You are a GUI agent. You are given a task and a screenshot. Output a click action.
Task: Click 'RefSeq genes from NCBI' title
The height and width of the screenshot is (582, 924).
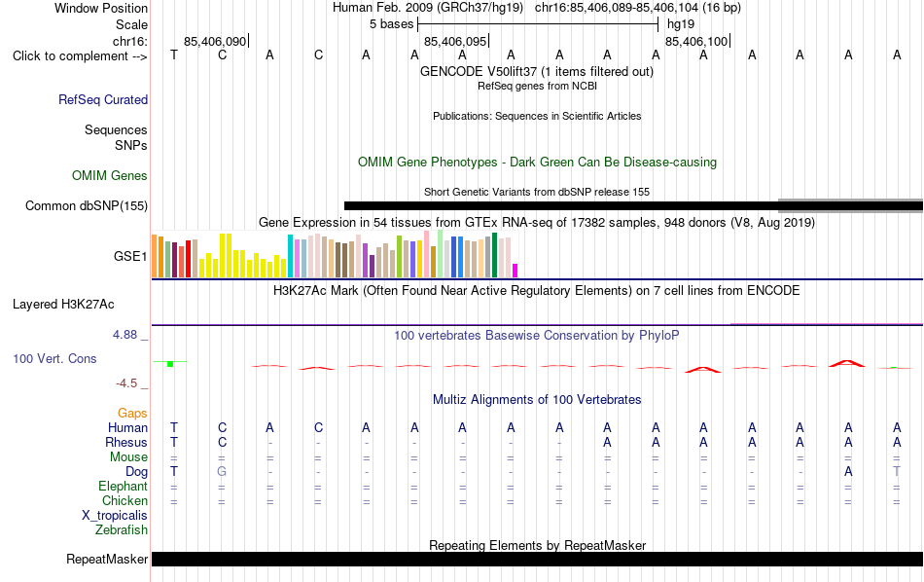537,86
